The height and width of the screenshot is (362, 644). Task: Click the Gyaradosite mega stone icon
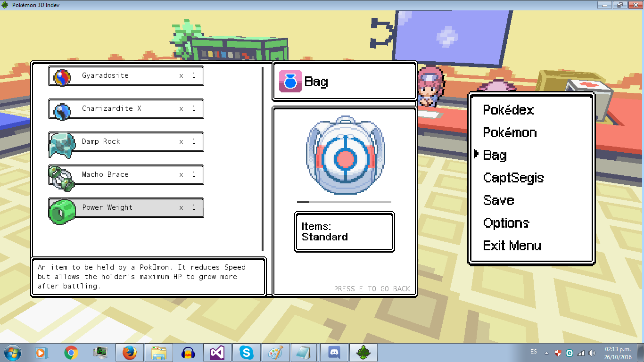coord(62,77)
